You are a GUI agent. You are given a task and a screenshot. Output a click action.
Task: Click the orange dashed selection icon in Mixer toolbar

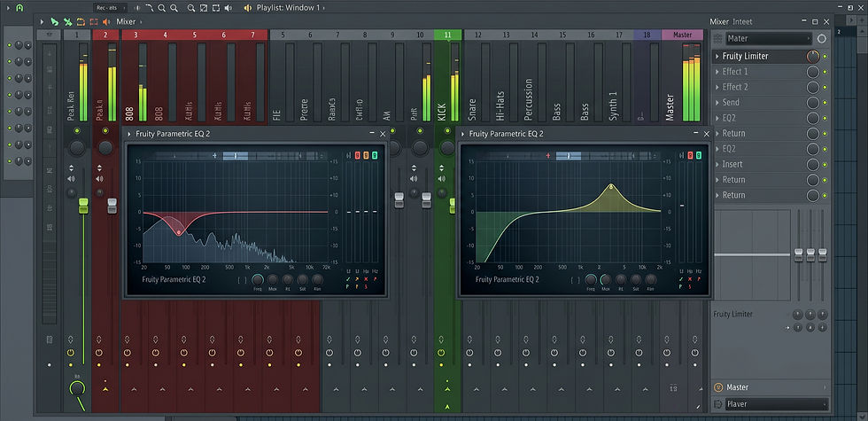(94, 21)
